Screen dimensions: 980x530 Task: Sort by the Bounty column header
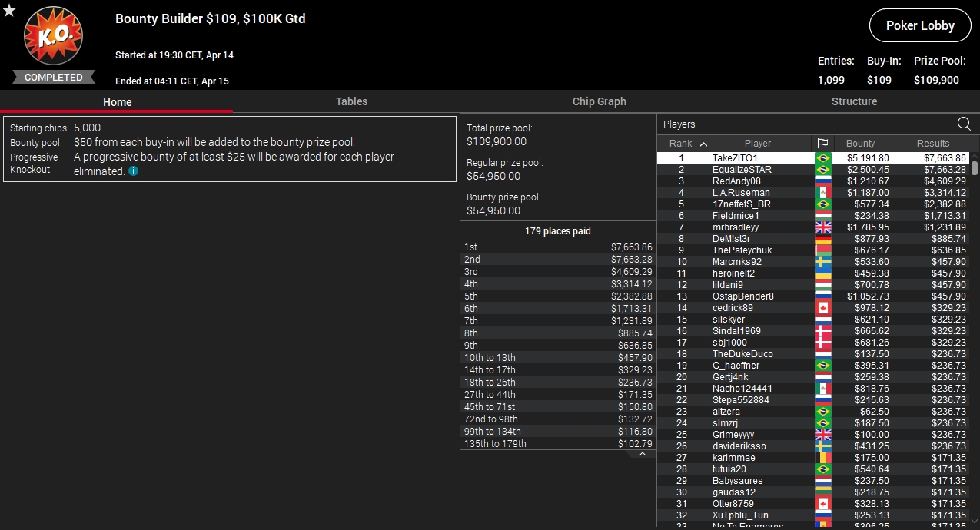[861, 144]
